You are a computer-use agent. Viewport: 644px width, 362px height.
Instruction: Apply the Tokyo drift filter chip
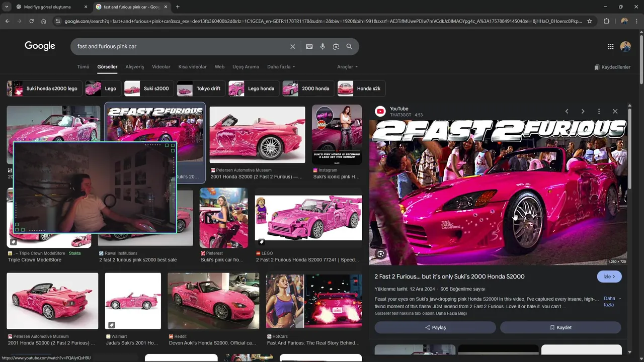201,88
